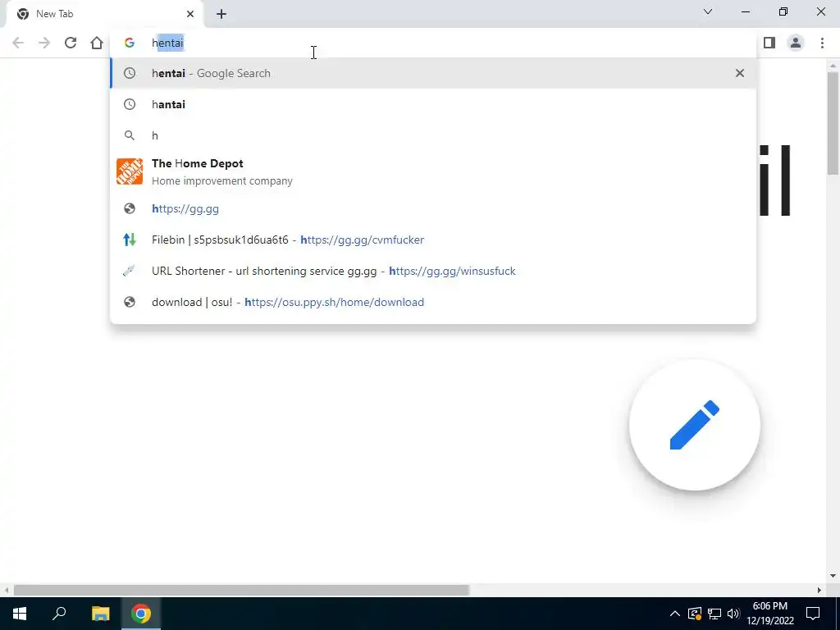Open Chrome three-dot menu
The height and width of the screenshot is (630, 840).
pos(822,43)
